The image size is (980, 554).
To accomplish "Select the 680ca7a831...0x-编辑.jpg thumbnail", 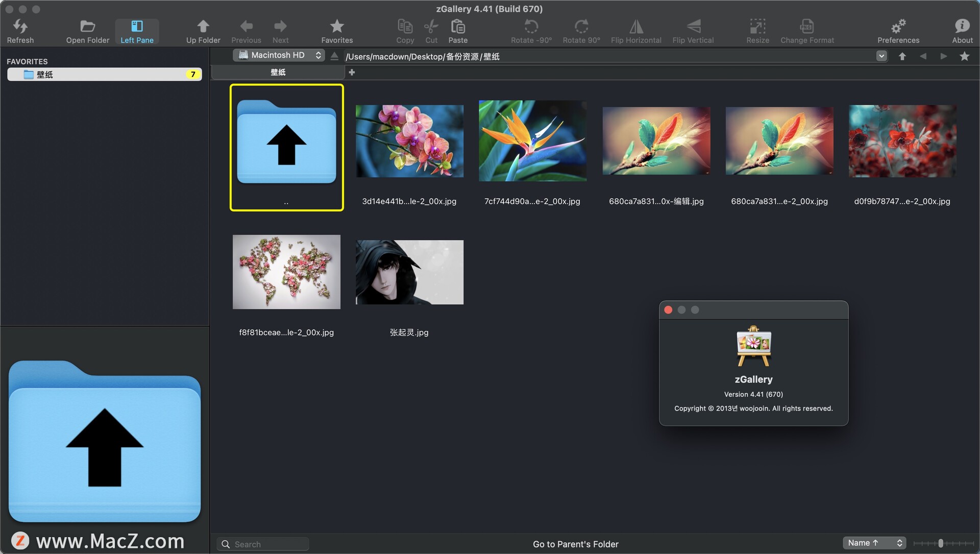I will pos(656,141).
